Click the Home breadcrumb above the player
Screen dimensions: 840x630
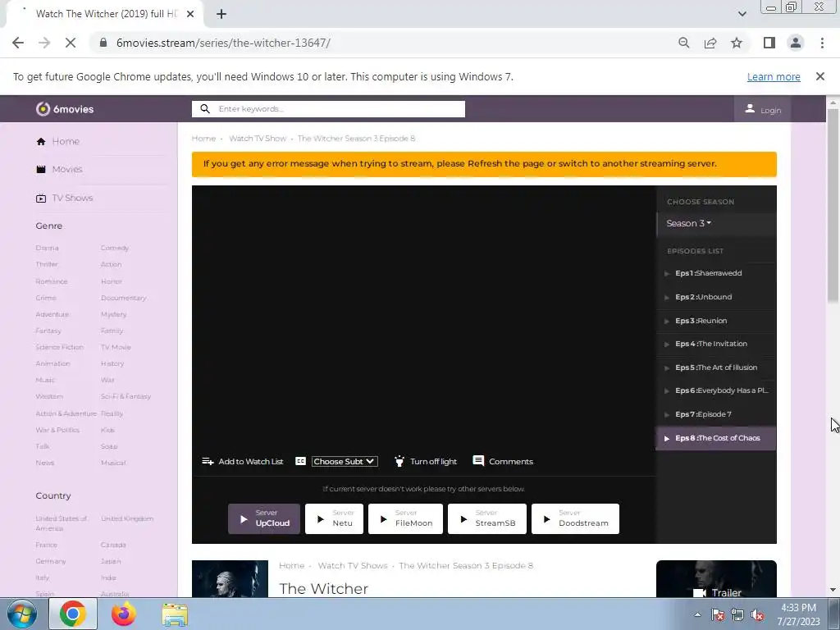[203, 138]
